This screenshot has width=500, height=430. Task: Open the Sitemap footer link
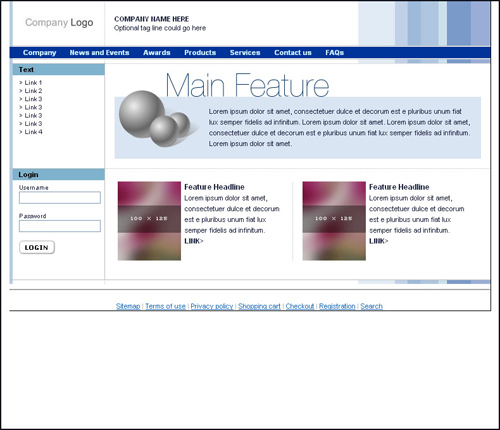(x=128, y=306)
